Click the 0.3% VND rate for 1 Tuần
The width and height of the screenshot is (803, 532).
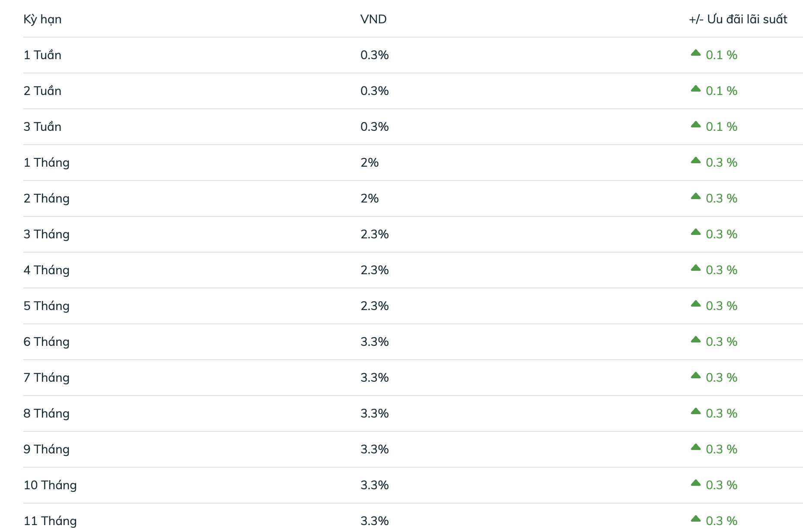[x=375, y=55]
